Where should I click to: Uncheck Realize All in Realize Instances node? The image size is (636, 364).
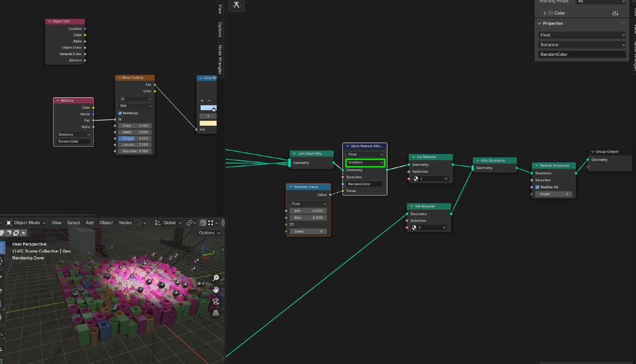point(537,187)
